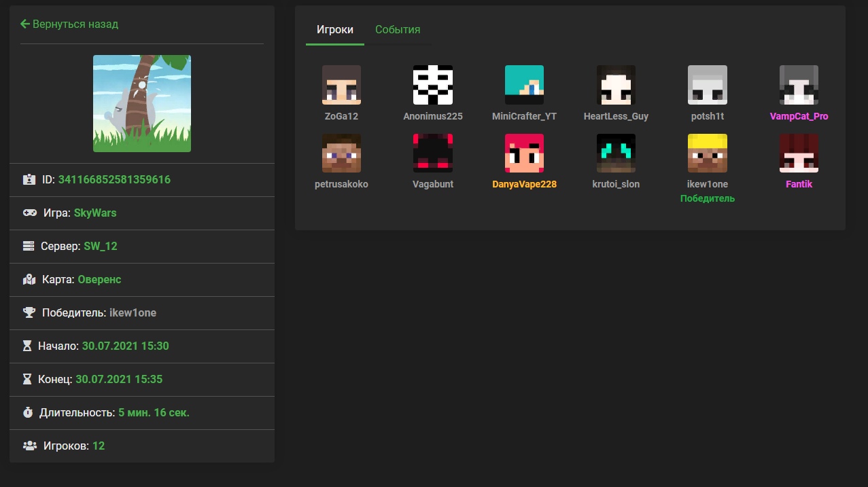Click ZoGa12 player avatar

tap(341, 85)
